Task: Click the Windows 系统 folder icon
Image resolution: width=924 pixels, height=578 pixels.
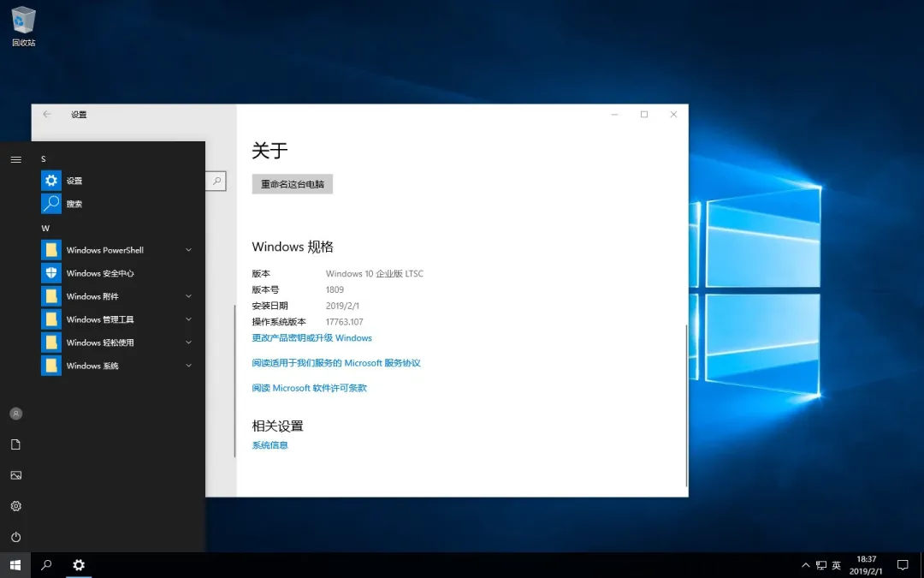Action: click(x=51, y=366)
